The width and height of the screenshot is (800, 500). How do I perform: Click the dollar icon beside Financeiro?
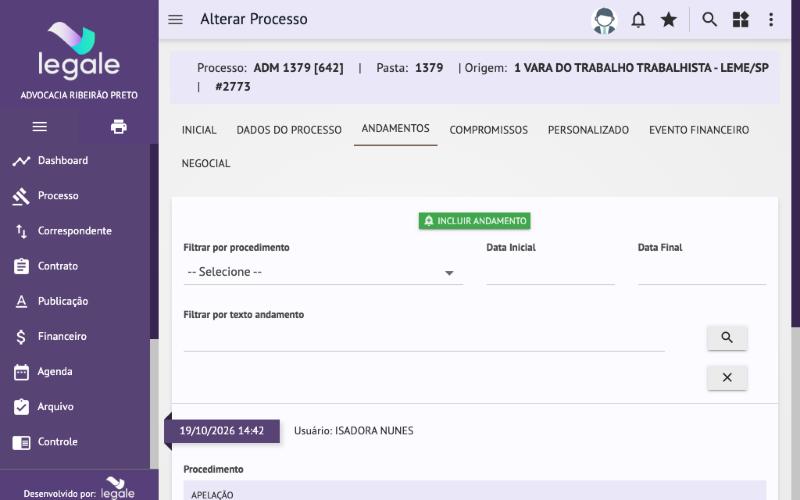(21, 337)
